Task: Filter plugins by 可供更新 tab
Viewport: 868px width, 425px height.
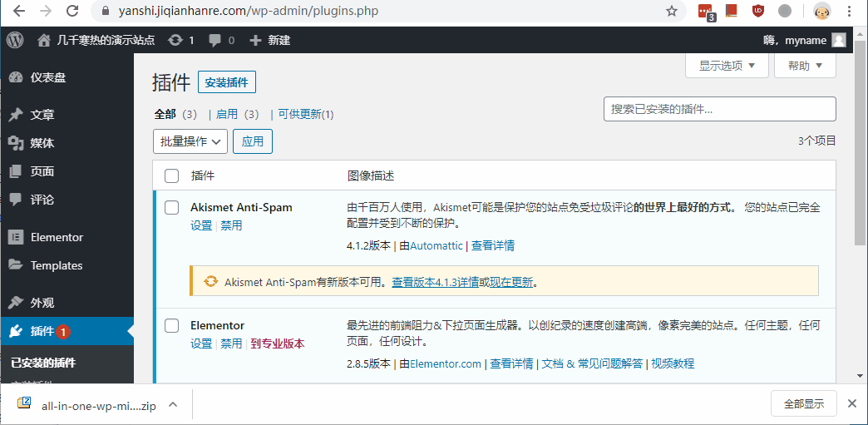Action: click(x=306, y=114)
